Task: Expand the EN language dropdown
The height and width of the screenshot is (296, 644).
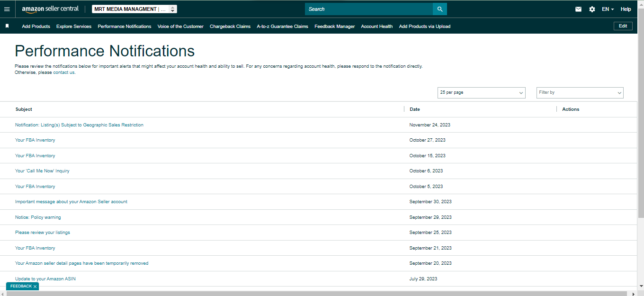Action: [608, 9]
